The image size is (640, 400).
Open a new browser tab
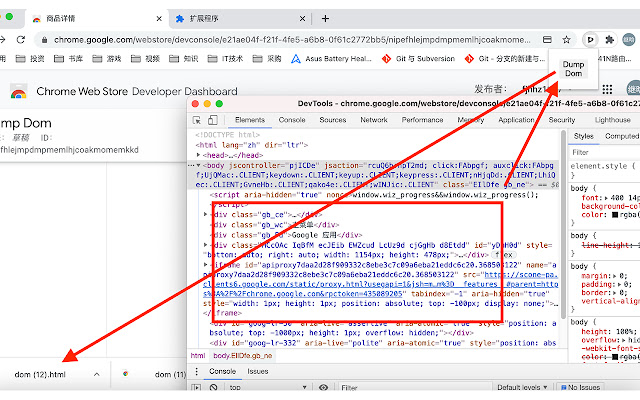tap(325, 19)
